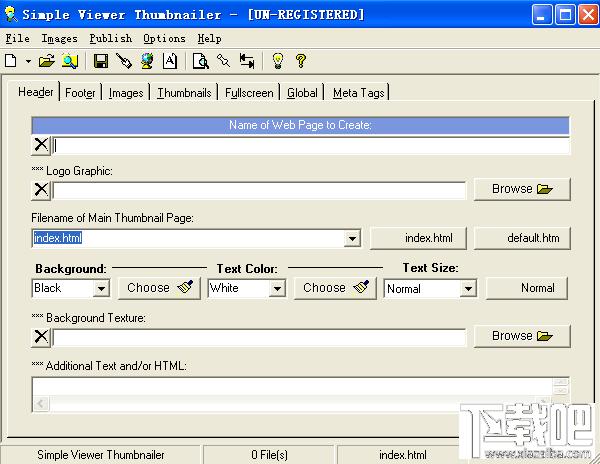Viewport: 600px width, 464px height.
Task: Expand the main thumbnail filename dropdown
Action: tap(352, 239)
